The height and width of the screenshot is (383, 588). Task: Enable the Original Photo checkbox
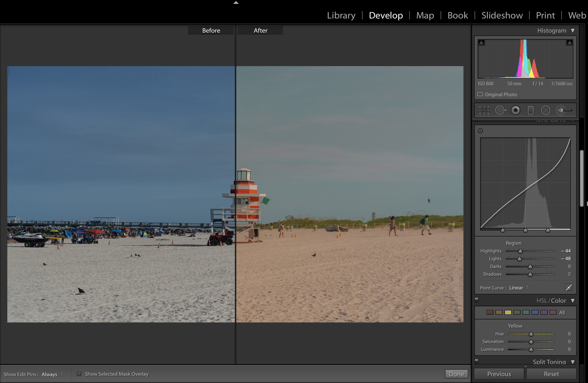(480, 94)
